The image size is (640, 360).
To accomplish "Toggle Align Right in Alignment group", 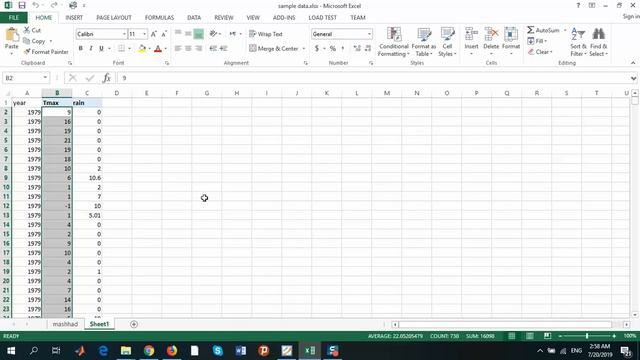I will [x=199, y=48].
